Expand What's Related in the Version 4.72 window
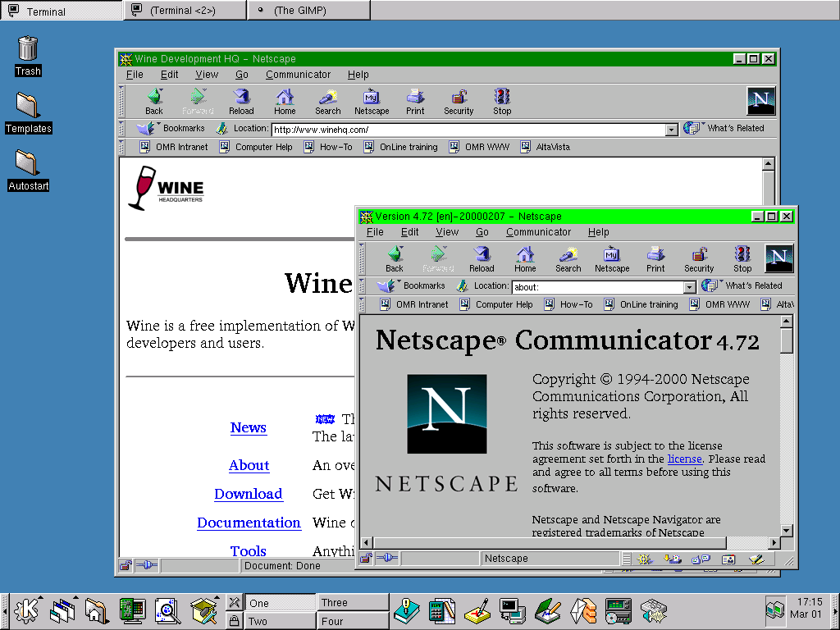The width and height of the screenshot is (840, 630). point(742,285)
